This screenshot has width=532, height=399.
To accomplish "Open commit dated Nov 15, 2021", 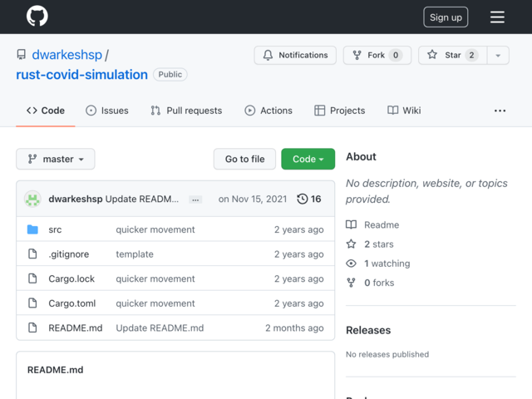I will (253, 199).
